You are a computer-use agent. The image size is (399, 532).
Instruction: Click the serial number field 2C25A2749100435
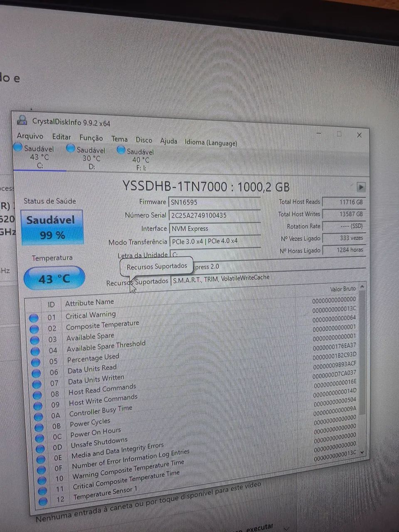pyautogui.click(x=214, y=215)
